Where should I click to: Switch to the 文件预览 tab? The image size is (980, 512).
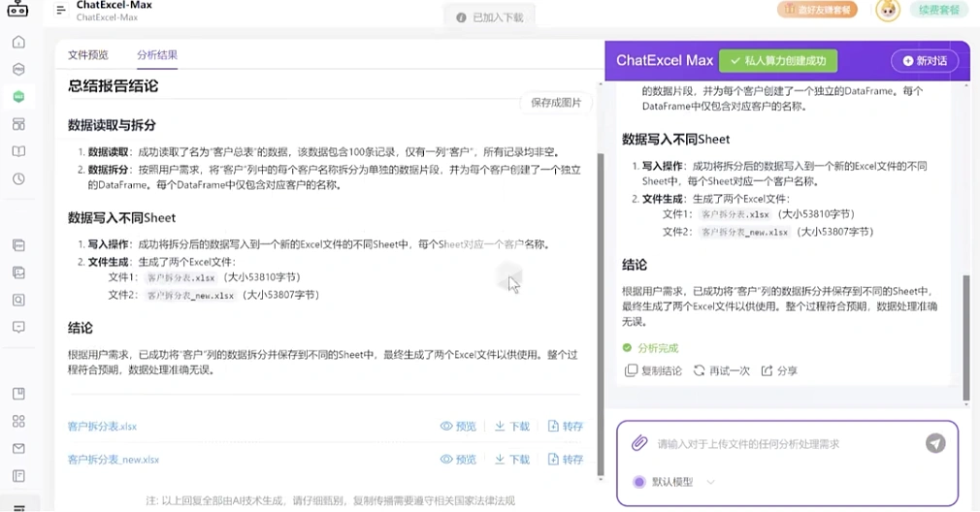click(88, 55)
